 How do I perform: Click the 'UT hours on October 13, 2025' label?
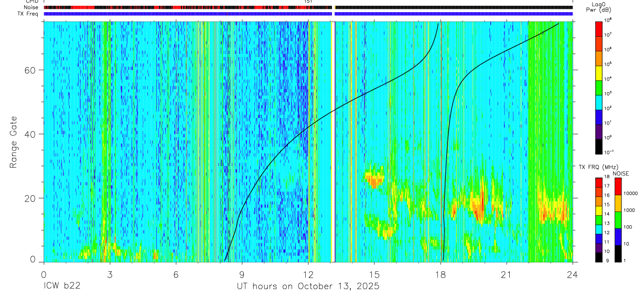tap(308, 287)
